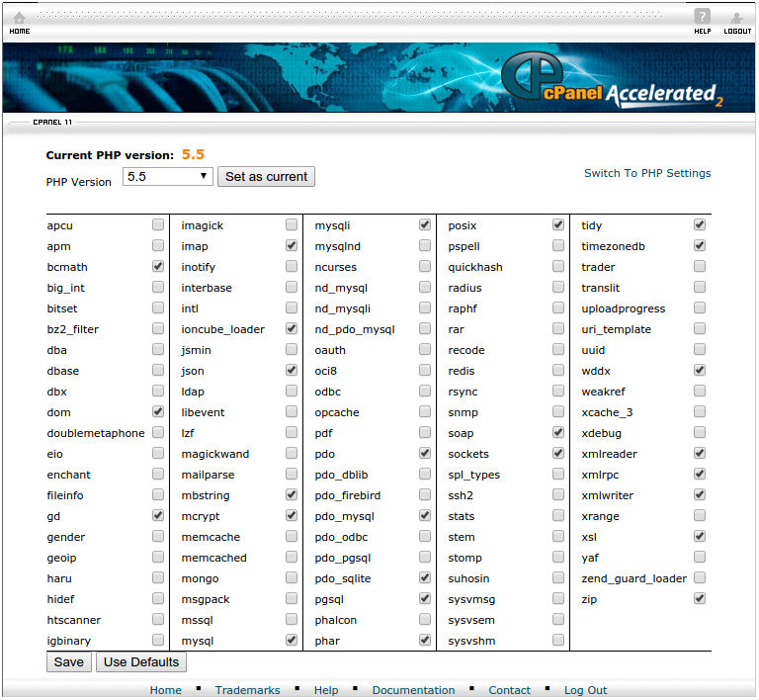The width and height of the screenshot is (759, 700).
Task: Click the Log Out footer link
Action: [x=585, y=690]
